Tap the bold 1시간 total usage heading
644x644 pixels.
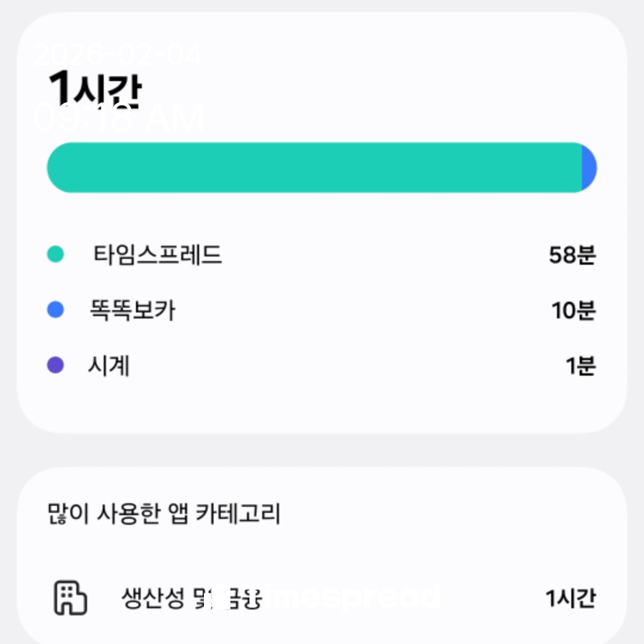click(x=95, y=91)
